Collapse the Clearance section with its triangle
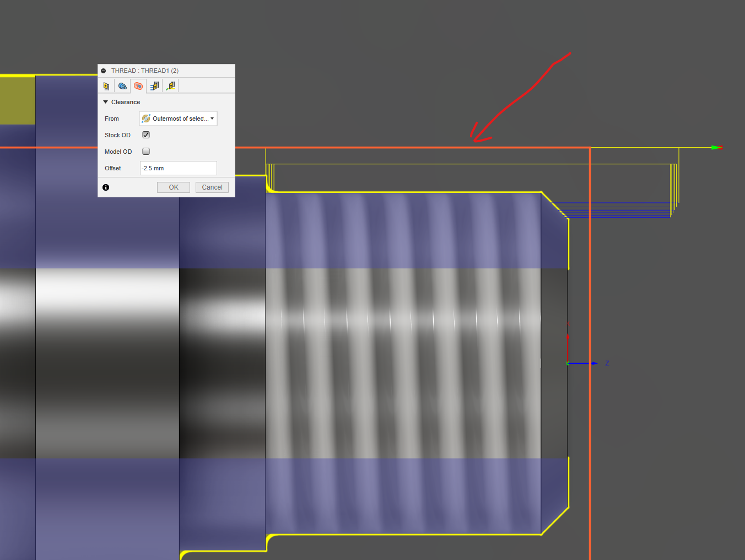The width and height of the screenshot is (745, 560). point(105,102)
